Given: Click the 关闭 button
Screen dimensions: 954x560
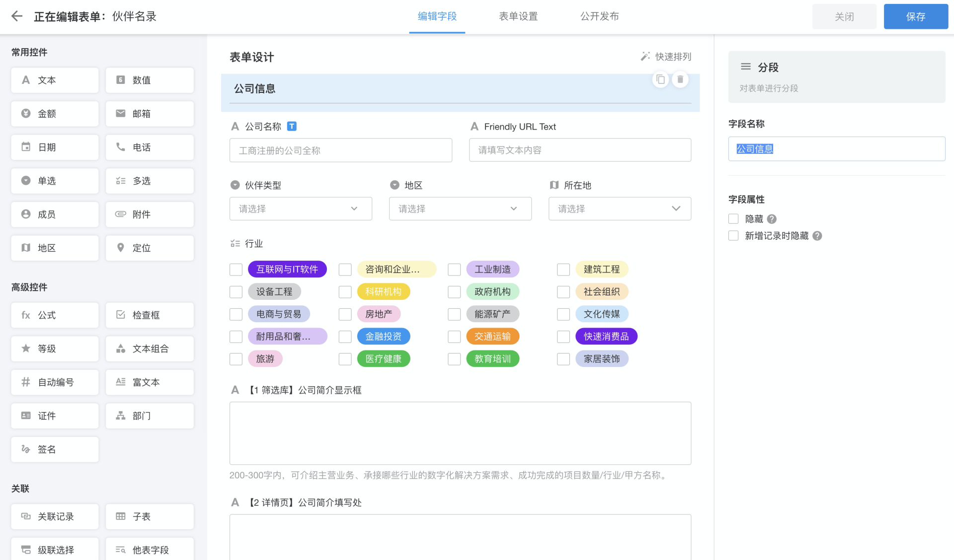Looking at the screenshot, I should pyautogui.click(x=844, y=17).
